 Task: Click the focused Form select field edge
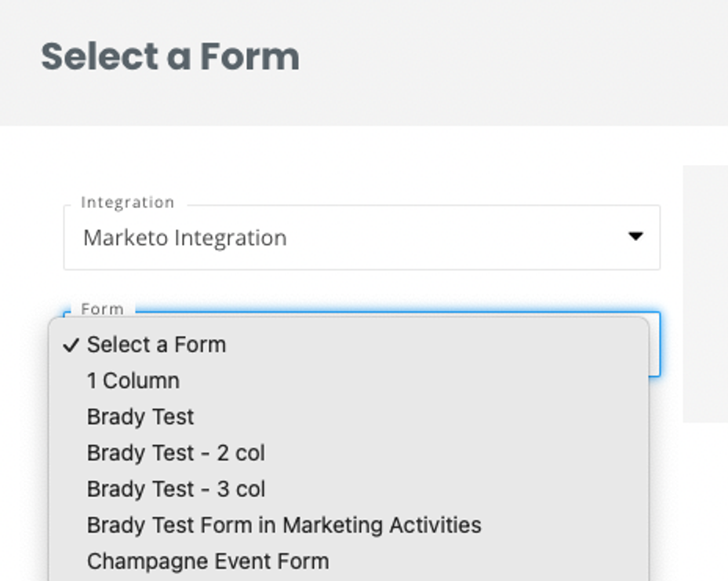pyautogui.click(x=655, y=344)
